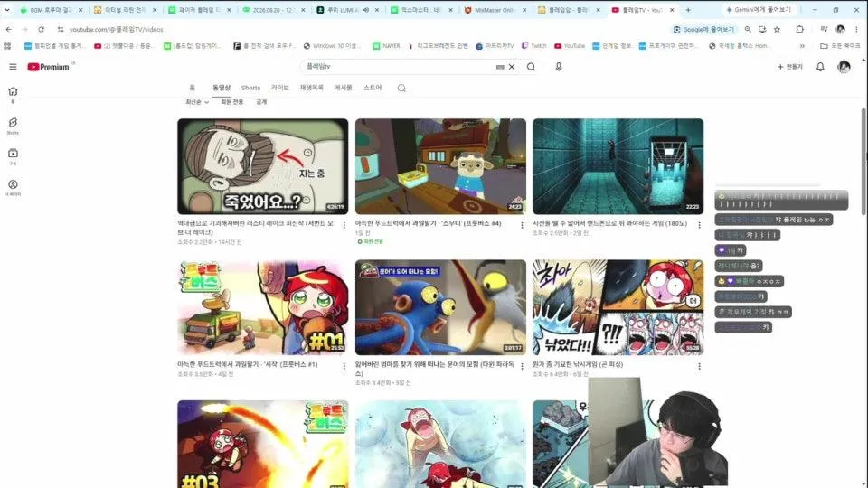Open the You page icon in sidebar
Viewport: 868px width, 488px height.
(x=13, y=188)
